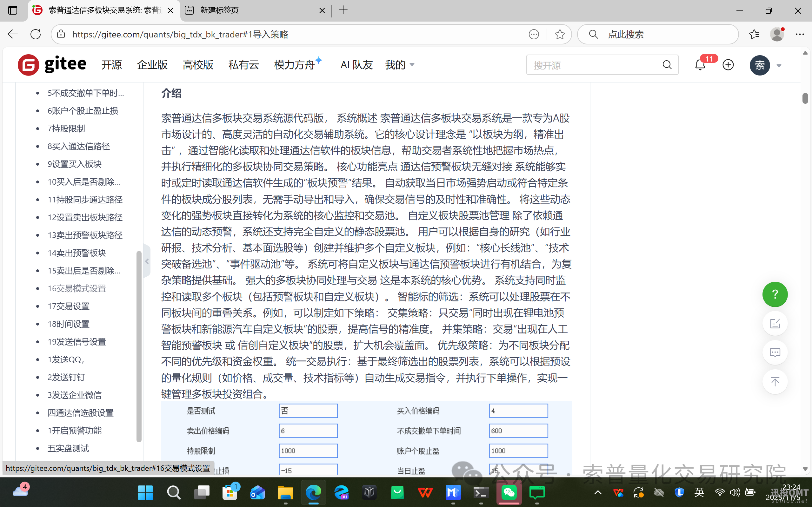
Task: Open the comments bubble icon on the right edge
Action: click(775, 352)
